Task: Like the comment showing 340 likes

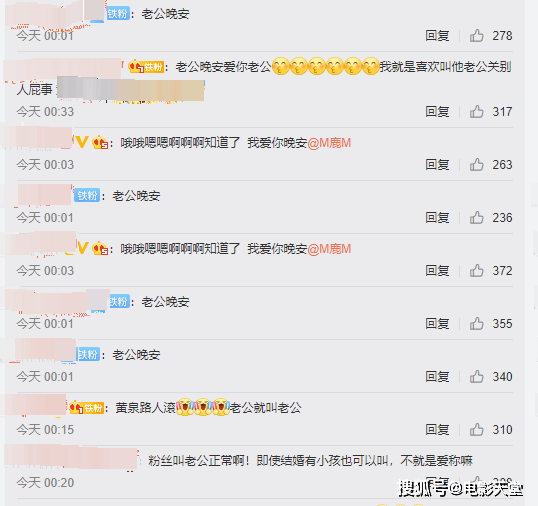Action: pyautogui.click(x=477, y=377)
